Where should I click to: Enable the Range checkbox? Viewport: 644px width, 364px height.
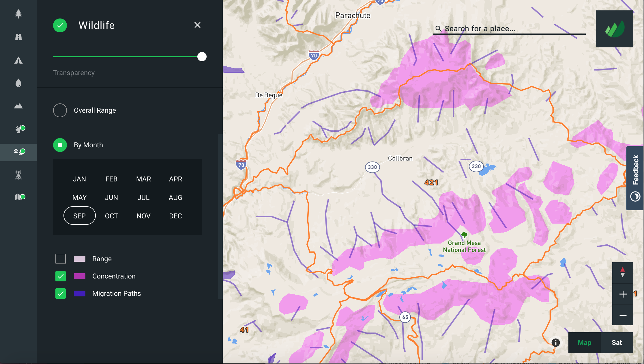(x=61, y=259)
